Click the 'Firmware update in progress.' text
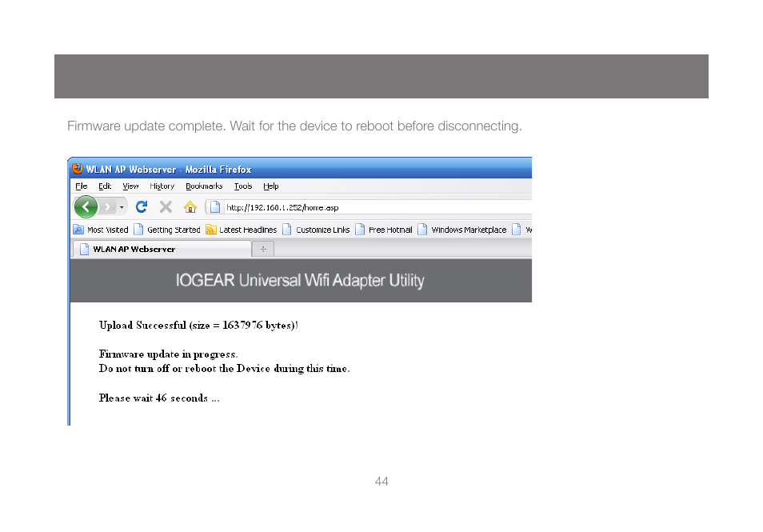This screenshot has height=532, width=763. 169,354
